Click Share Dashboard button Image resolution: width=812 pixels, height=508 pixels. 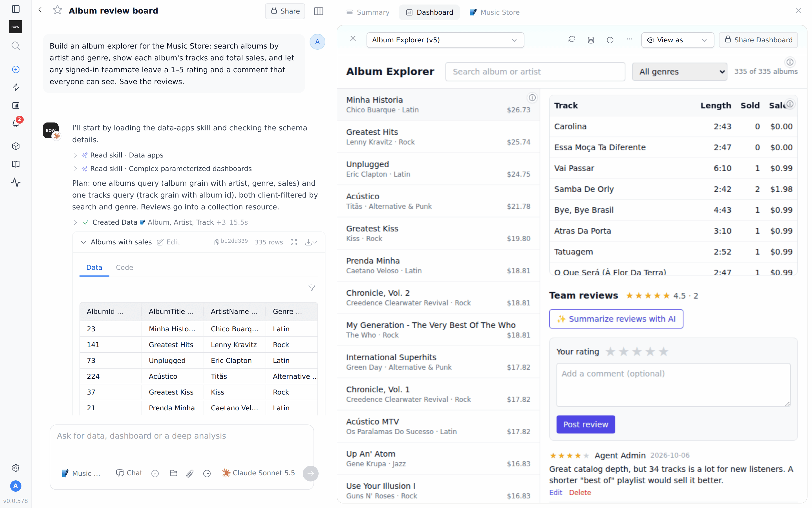[x=758, y=40]
